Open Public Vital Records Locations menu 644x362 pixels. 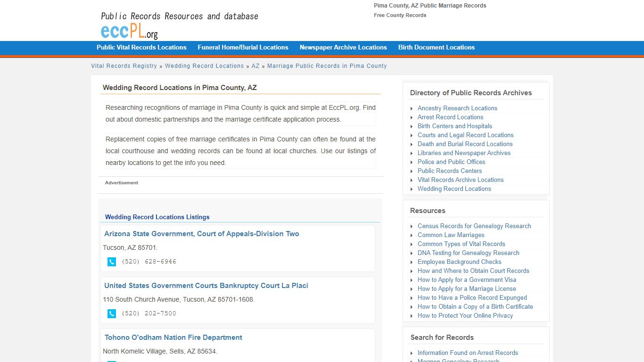click(x=141, y=47)
